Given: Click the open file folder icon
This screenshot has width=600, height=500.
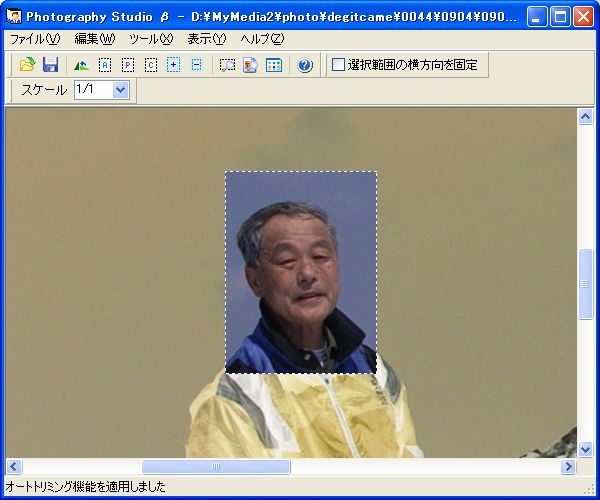Looking at the screenshot, I should (x=27, y=65).
